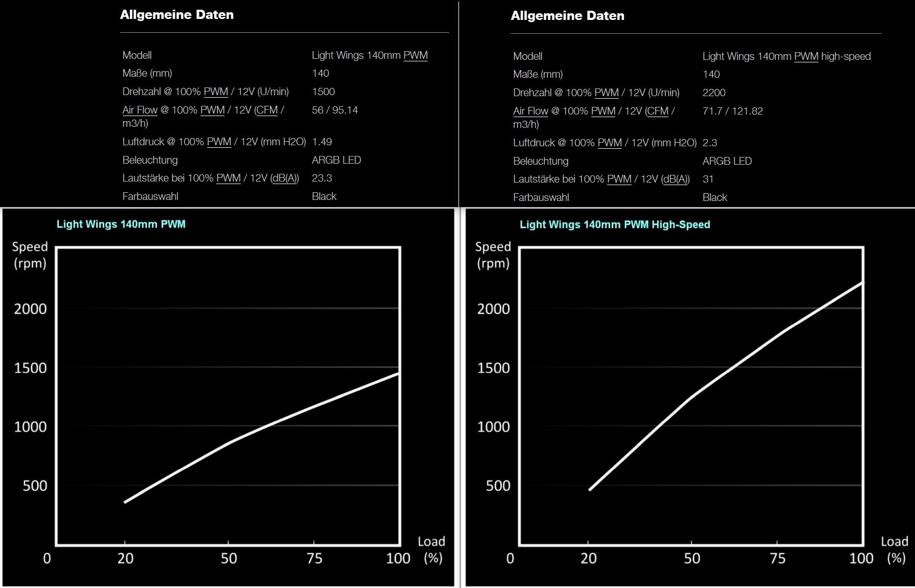Click the '100' load tick in the High-Speed chart
This screenshot has height=588, width=915.
861,558
